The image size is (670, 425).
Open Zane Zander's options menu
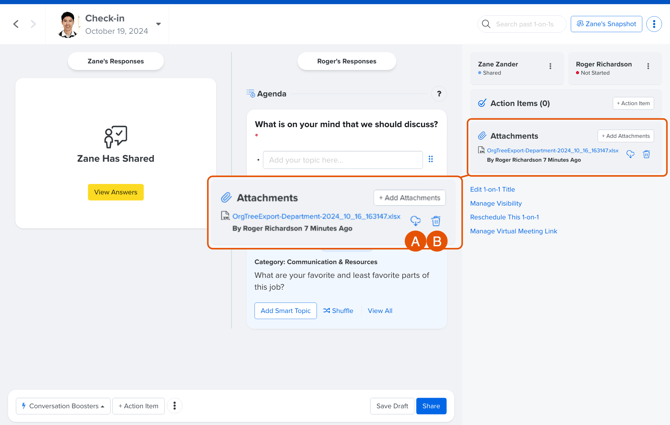tap(550, 67)
